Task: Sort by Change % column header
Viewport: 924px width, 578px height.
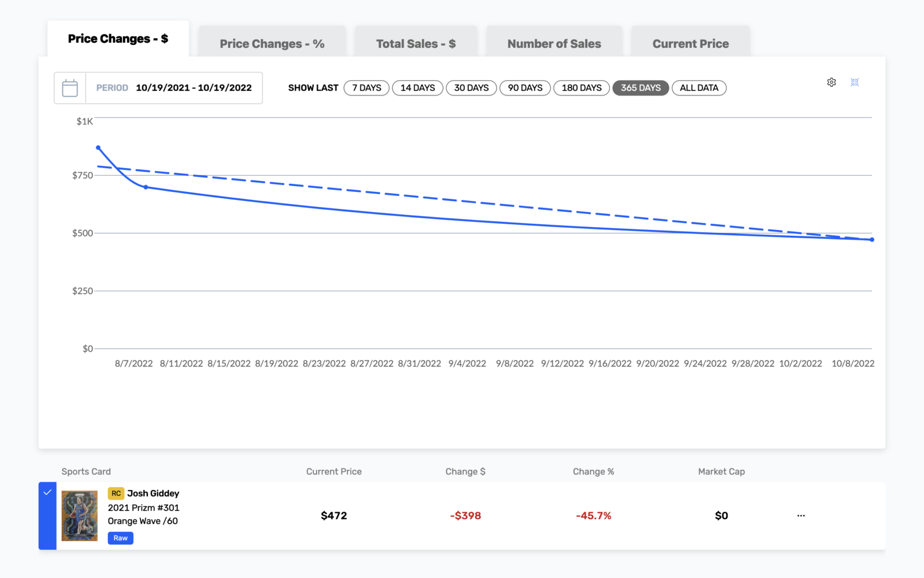Action: (x=593, y=472)
